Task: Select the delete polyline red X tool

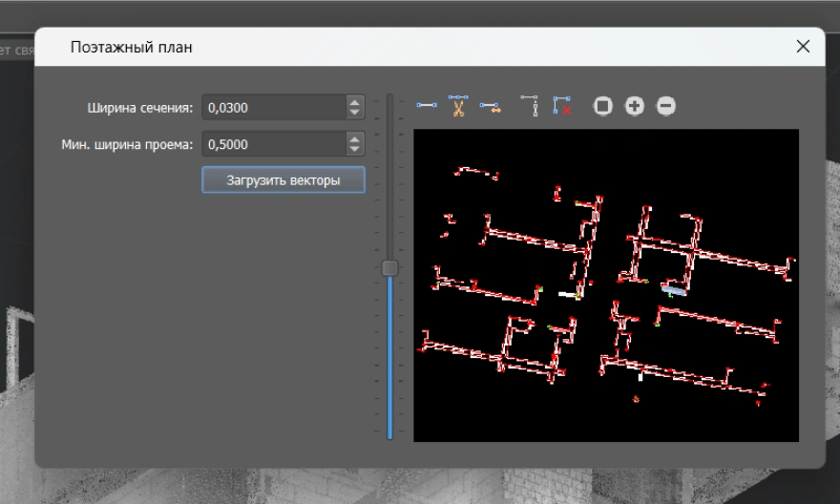Action: (x=562, y=106)
